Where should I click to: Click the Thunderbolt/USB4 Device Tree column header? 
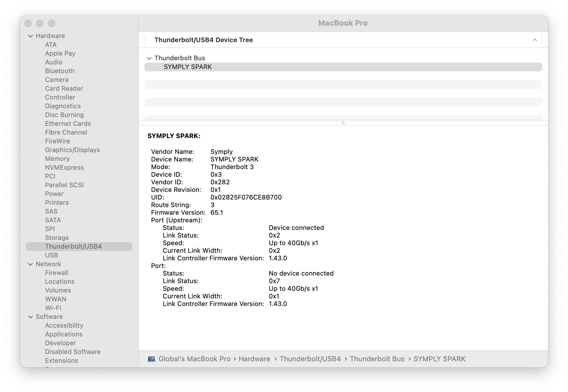click(x=204, y=40)
